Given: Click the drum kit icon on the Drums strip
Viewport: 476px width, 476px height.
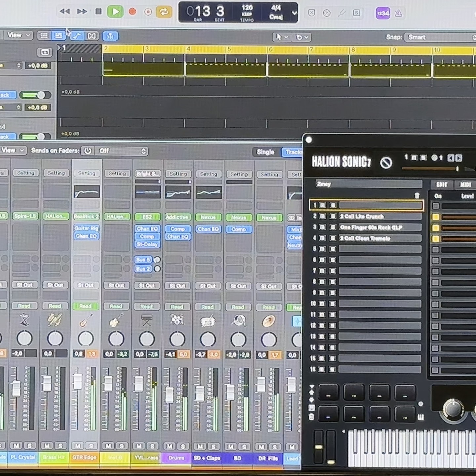Looking at the screenshot, I should point(177,320).
